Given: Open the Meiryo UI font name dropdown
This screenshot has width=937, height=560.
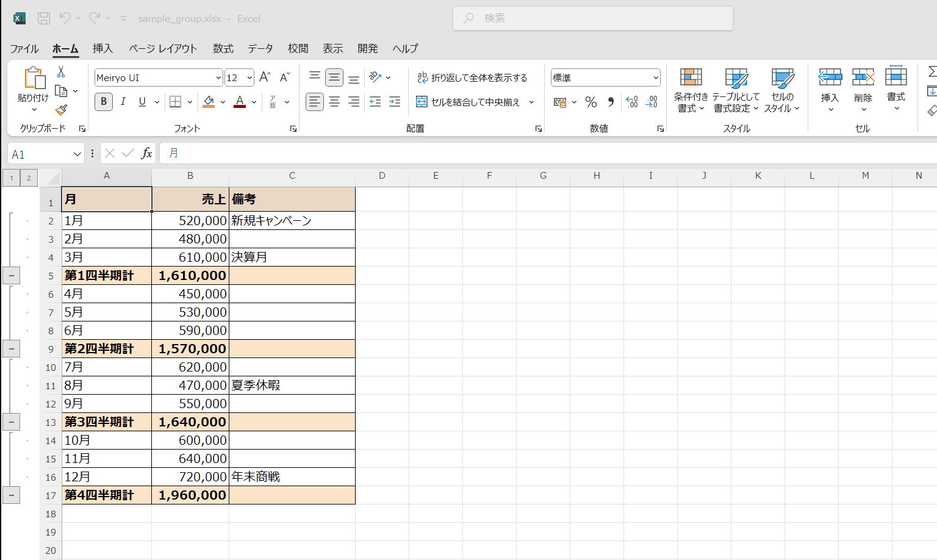Looking at the screenshot, I should pyautogui.click(x=218, y=77).
